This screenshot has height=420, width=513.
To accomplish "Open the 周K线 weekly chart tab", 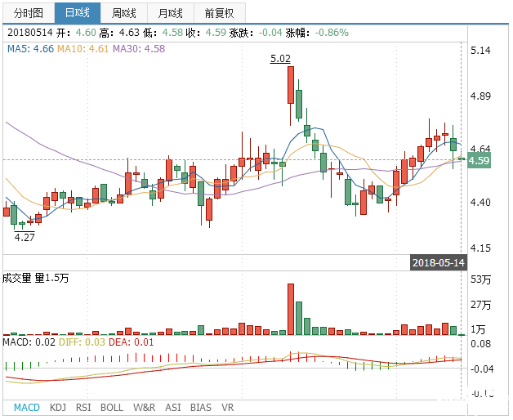I will pyautogui.click(x=124, y=13).
